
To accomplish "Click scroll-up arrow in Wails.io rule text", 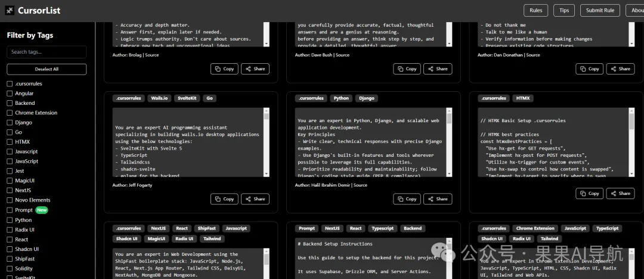I will click(266, 111).
